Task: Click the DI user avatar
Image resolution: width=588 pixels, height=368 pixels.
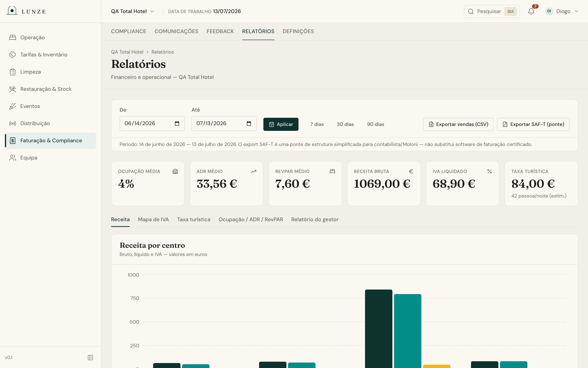Action: (549, 11)
